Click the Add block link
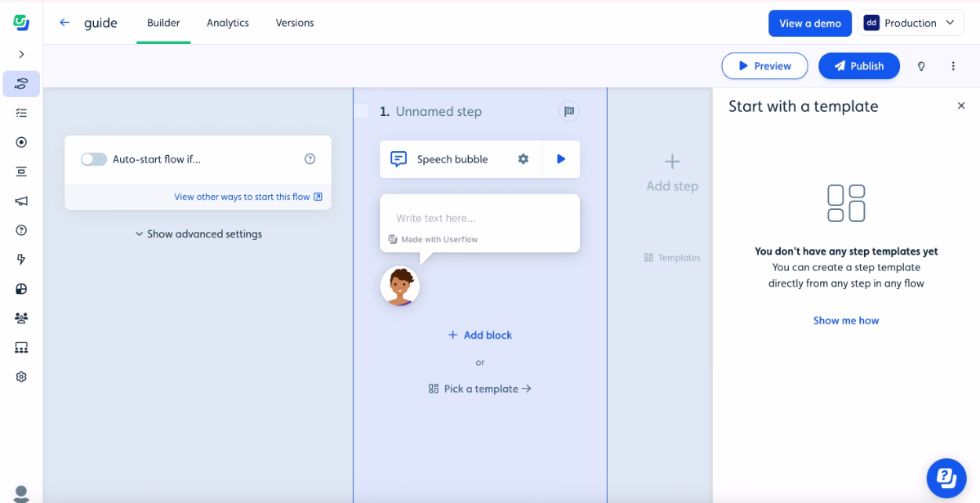This screenshot has width=980, height=503. (x=479, y=335)
